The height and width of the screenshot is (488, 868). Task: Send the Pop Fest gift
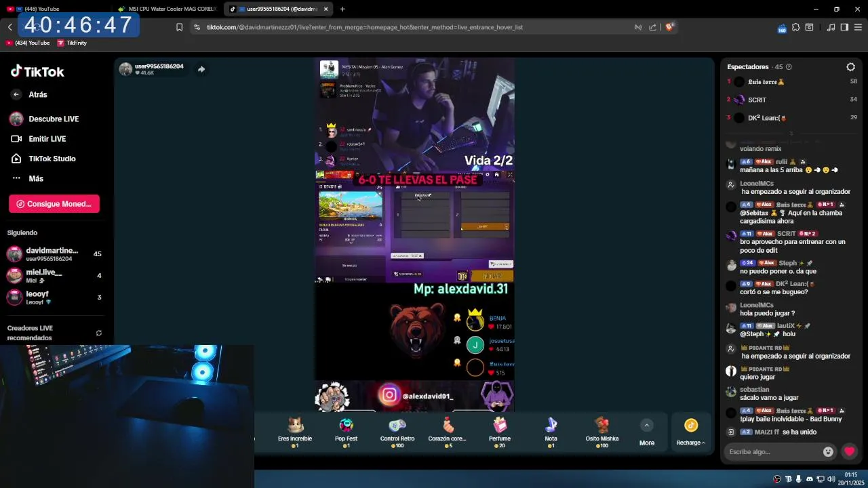click(x=346, y=432)
